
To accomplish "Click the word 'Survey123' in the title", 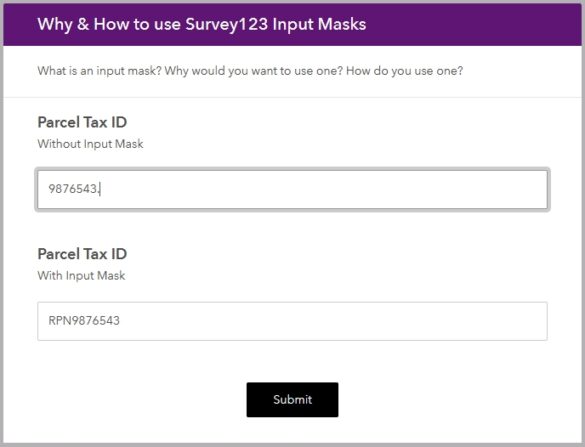I will [x=226, y=24].
